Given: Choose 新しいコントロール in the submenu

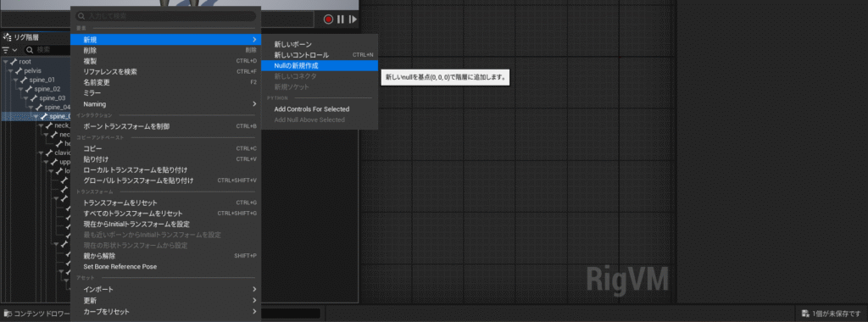Looking at the screenshot, I should [320, 55].
